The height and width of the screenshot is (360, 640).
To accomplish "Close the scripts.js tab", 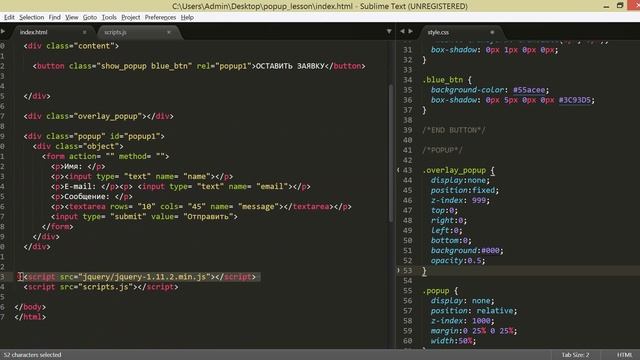I will tap(169, 32).
